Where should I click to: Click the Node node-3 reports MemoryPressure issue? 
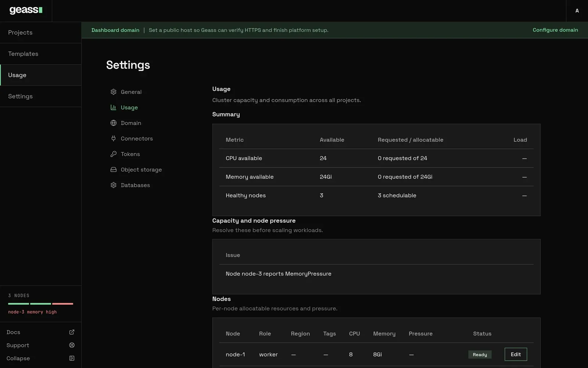click(279, 274)
